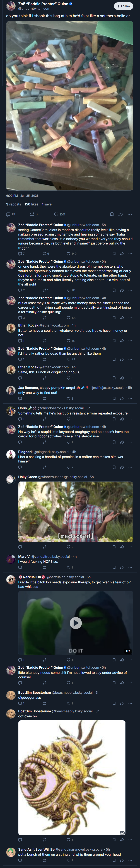Bookmark the main post
Image resolution: width=140 pixels, height=868 pixels.
click(x=112, y=214)
